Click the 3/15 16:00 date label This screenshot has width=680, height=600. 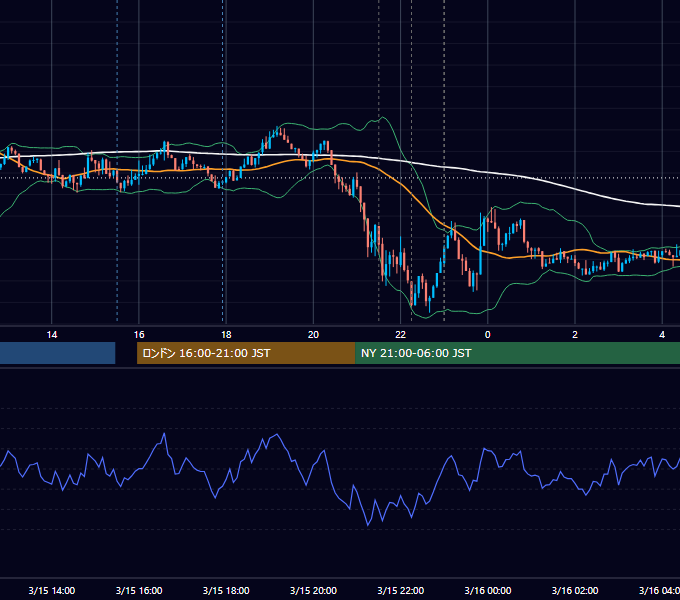coord(139,590)
